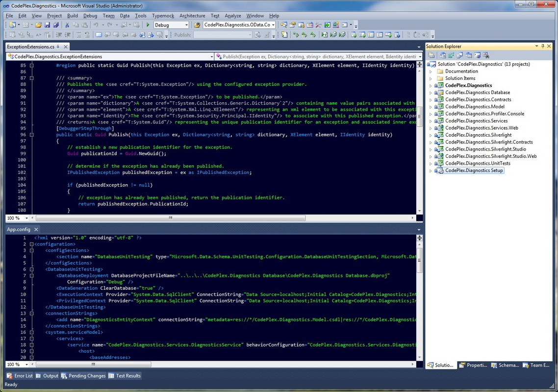Open the Typemock menu

click(x=163, y=16)
